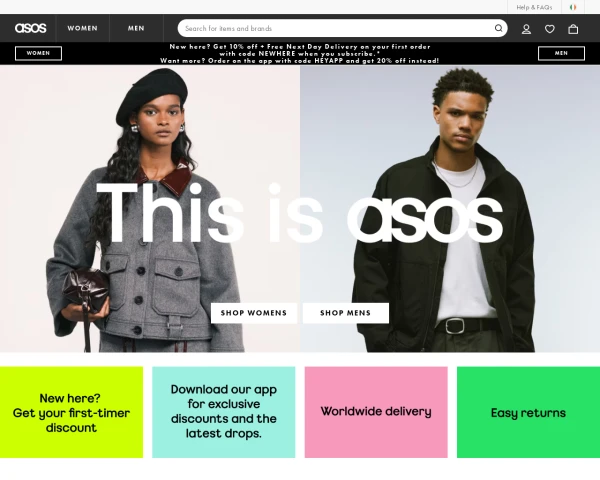Image resolution: width=600 pixels, height=480 pixels.
Task: Open the pink Worldwide delivery tile
Action: click(x=376, y=412)
